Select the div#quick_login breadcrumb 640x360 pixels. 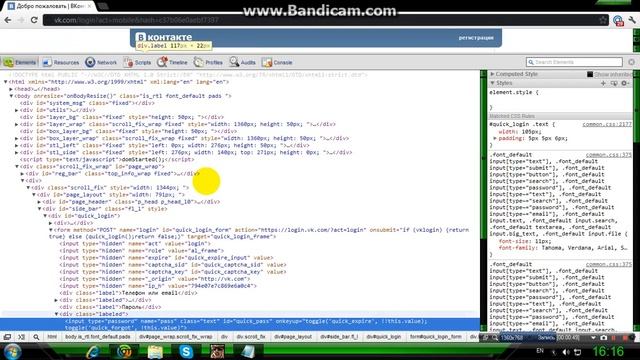pos(384,337)
